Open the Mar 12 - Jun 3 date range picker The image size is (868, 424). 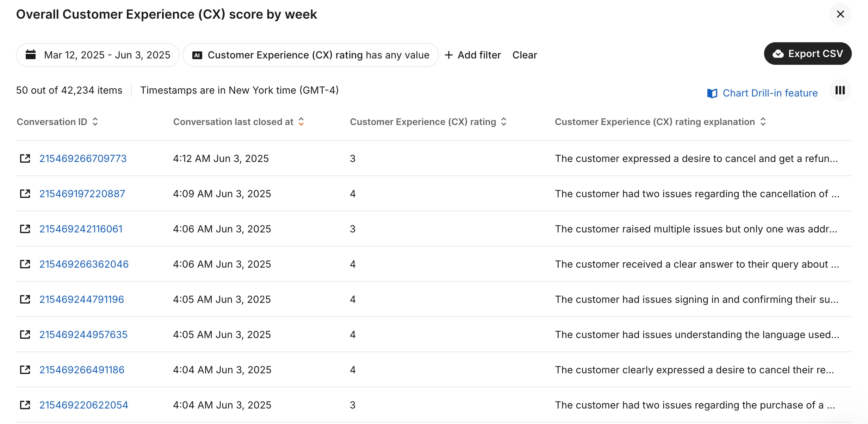[98, 55]
